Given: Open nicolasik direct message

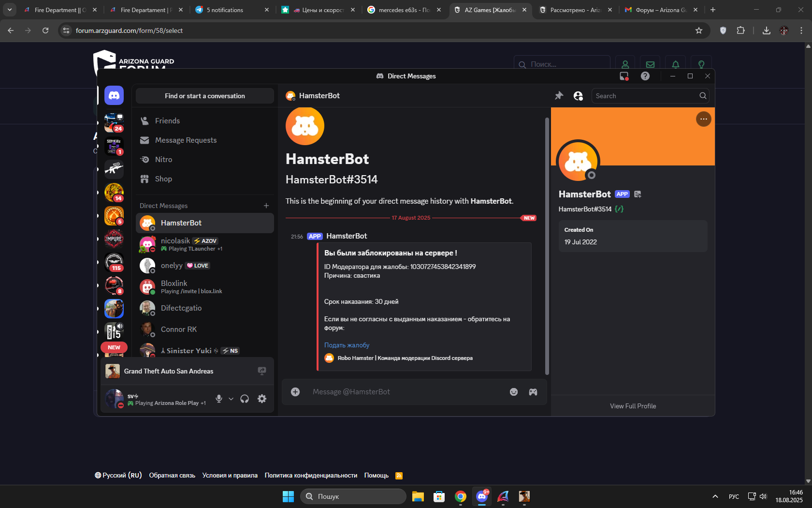Looking at the screenshot, I should click(205, 244).
